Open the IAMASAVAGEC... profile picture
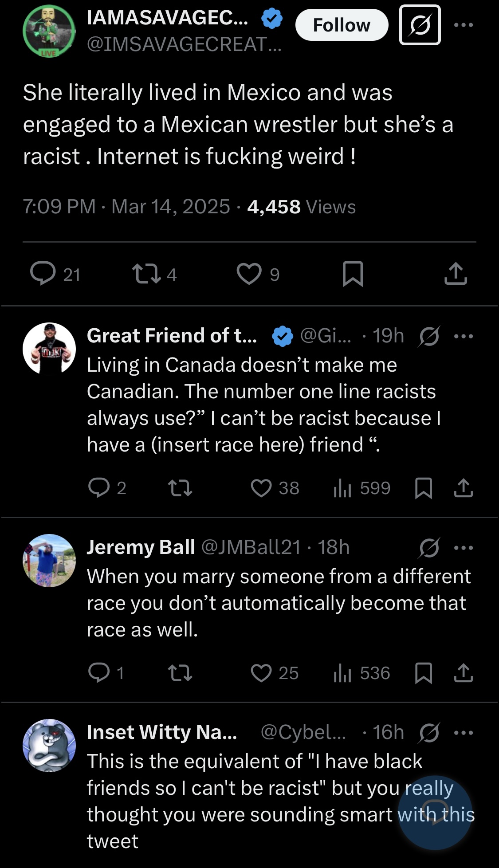499x868 pixels. (x=49, y=31)
